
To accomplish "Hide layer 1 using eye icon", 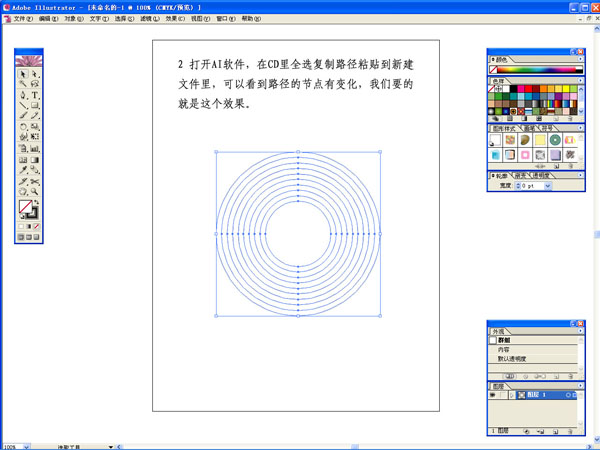I will pyautogui.click(x=494, y=396).
